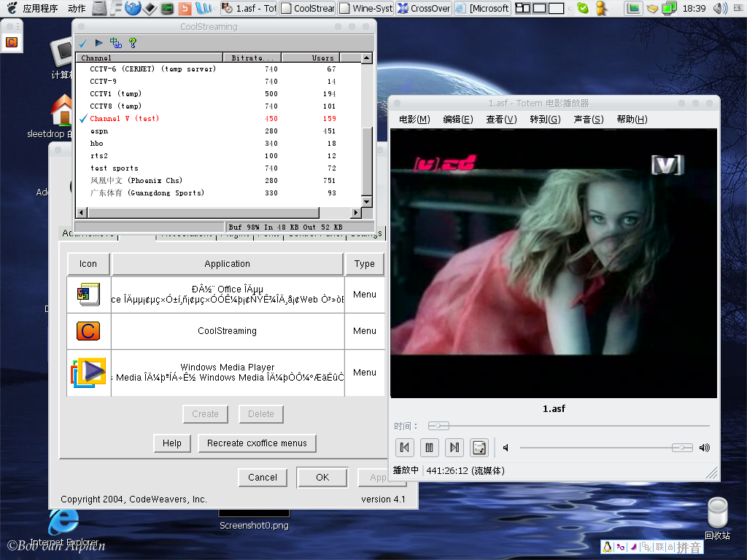The height and width of the screenshot is (560, 747).
Task: Launch the blue globe web browser panel icon
Action: pyautogui.click(x=133, y=8)
